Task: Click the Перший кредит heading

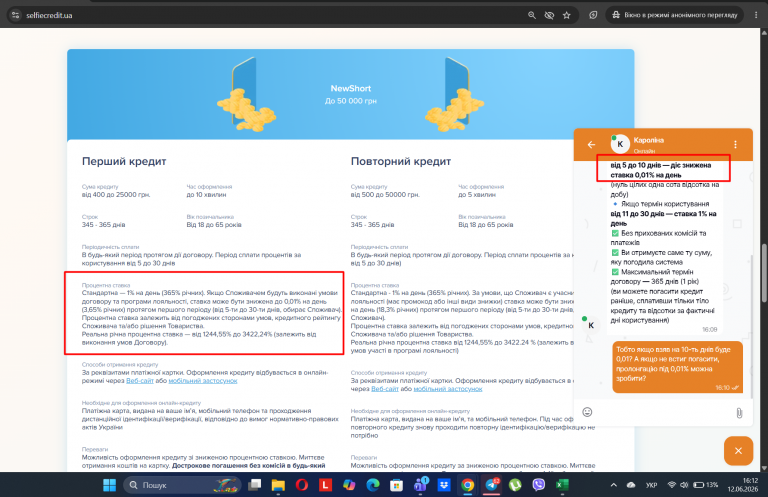Action: 124,161
